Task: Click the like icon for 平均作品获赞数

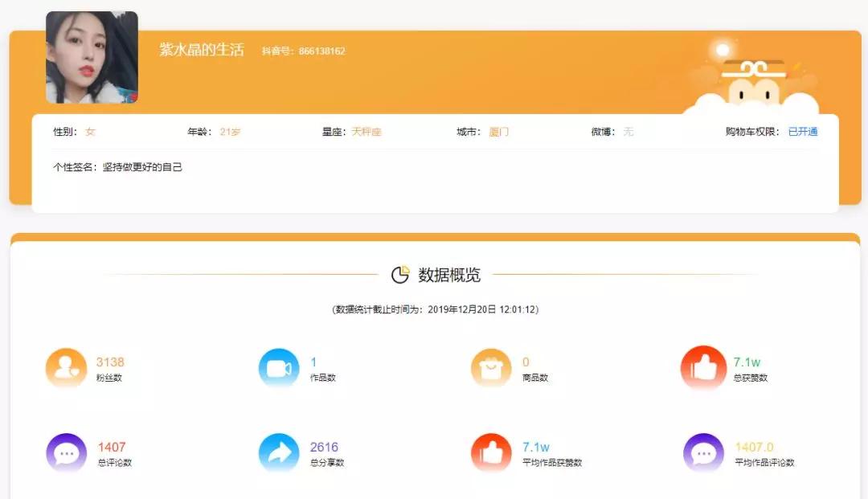Action: 490,452
